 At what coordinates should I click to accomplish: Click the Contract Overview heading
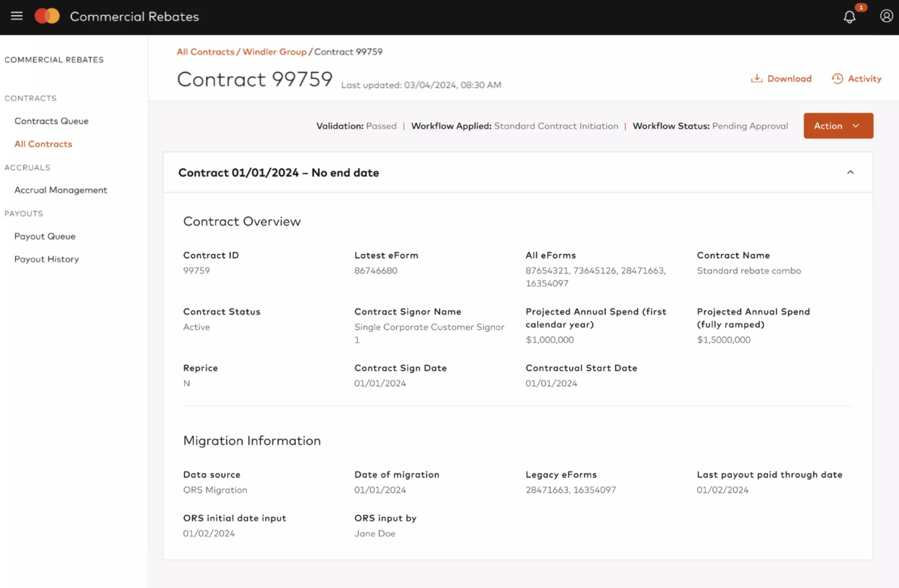[x=242, y=221]
